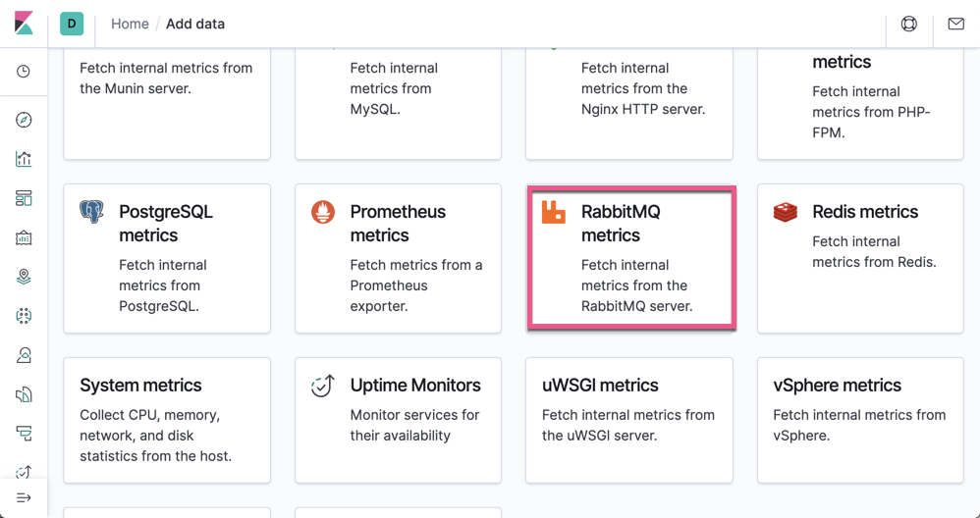Select the MySQL metrics card
Viewport: 980px width, 518px height.
398,104
